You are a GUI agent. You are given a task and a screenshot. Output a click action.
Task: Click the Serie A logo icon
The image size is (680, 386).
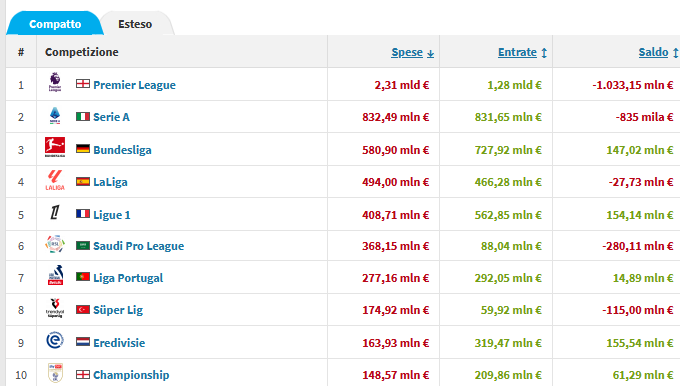point(55,116)
